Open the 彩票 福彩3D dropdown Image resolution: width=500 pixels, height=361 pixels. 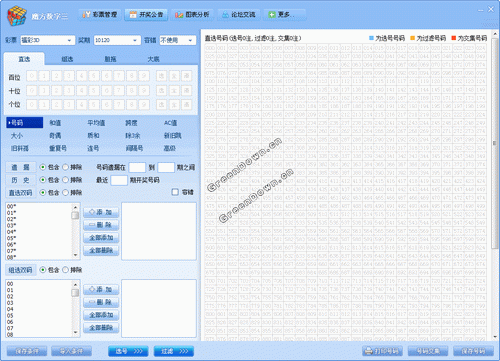(47, 40)
